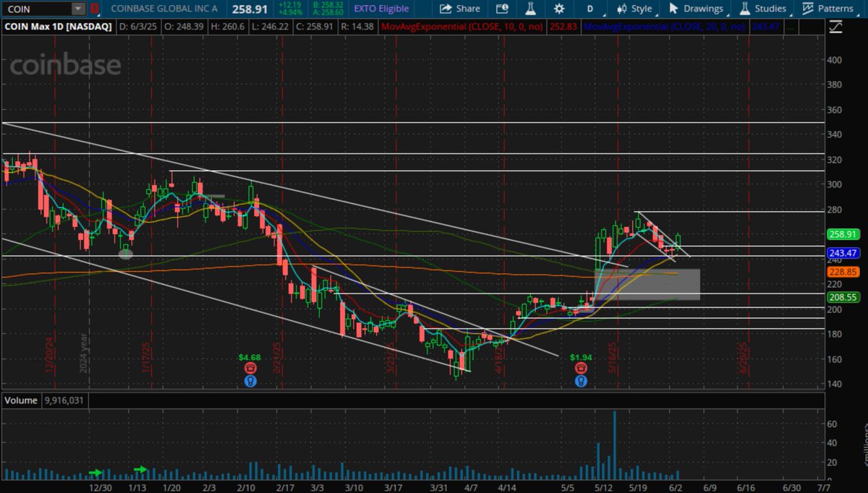This screenshot has height=493, width=868.
Task: Click the red symbol link clipboard icon
Action: (95, 9)
